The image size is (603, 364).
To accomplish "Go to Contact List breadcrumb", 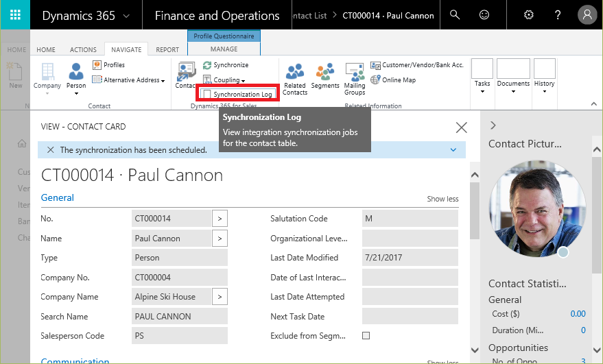I will [309, 16].
